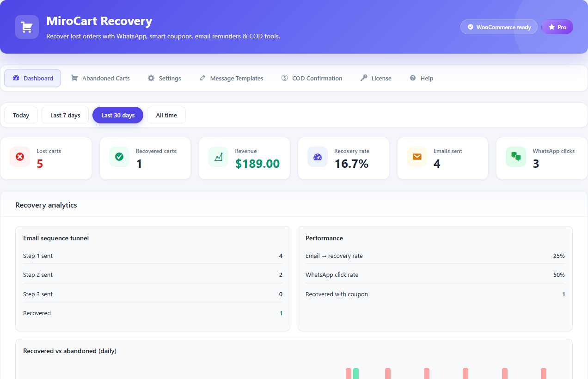Click the Pro badge

pyautogui.click(x=557, y=27)
